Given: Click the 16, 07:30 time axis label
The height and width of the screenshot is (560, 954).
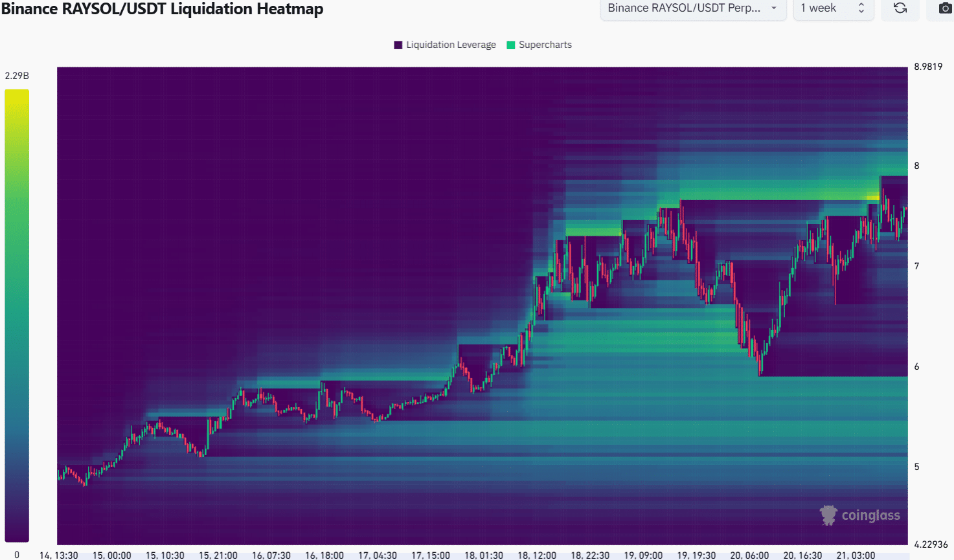Looking at the screenshot, I should (271, 555).
